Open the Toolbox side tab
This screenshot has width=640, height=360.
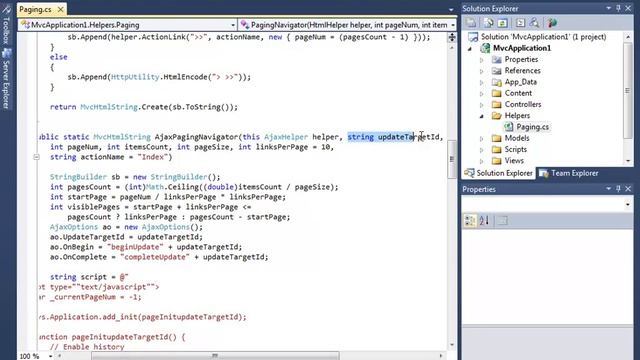coord(6,25)
